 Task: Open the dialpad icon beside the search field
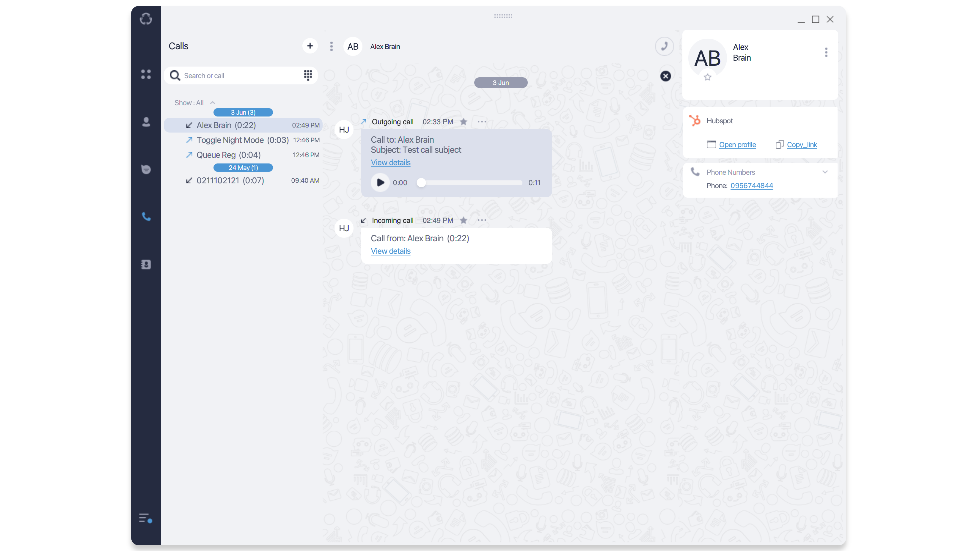point(308,75)
